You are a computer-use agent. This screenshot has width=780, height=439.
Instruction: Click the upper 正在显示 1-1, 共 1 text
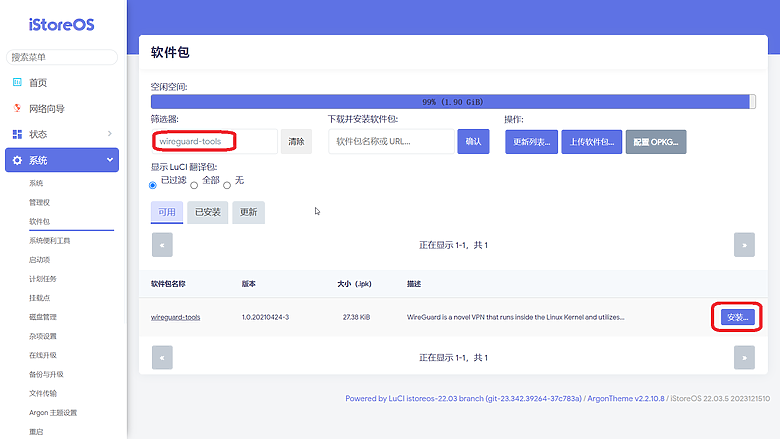(453, 245)
